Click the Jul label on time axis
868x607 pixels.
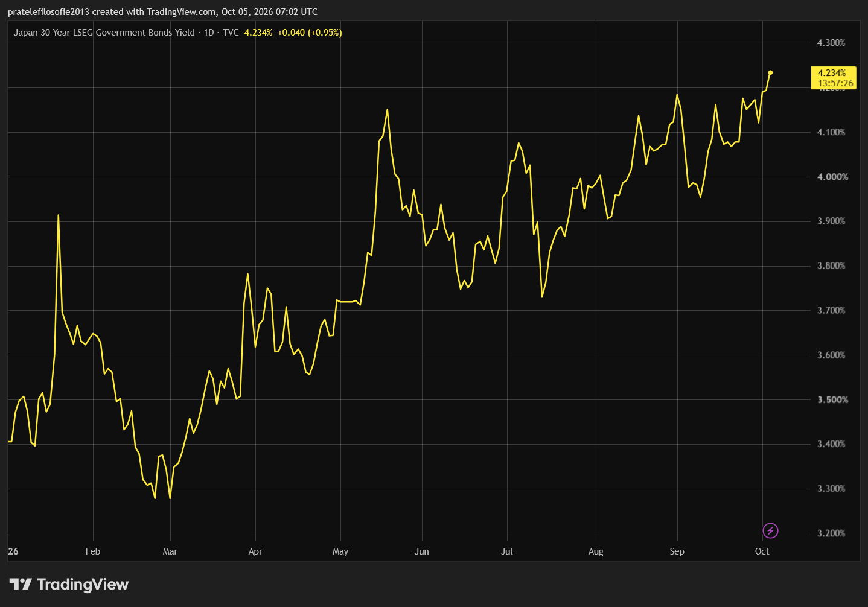[507, 551]
